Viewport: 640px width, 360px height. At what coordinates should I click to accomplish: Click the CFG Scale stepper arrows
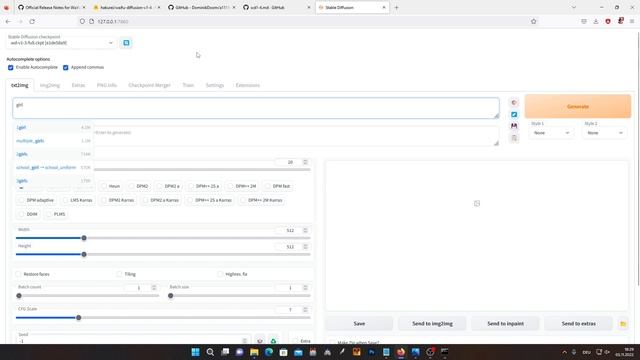(305, 310)
